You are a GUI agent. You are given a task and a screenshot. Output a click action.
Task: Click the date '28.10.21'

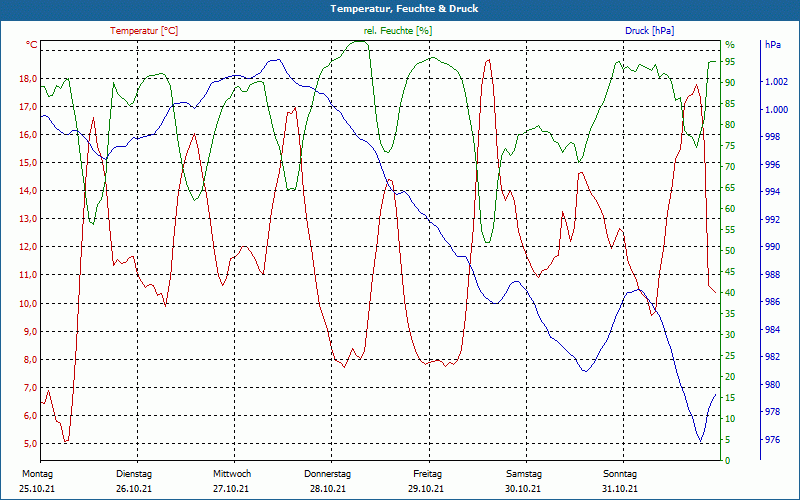click(x=328, y=489)
